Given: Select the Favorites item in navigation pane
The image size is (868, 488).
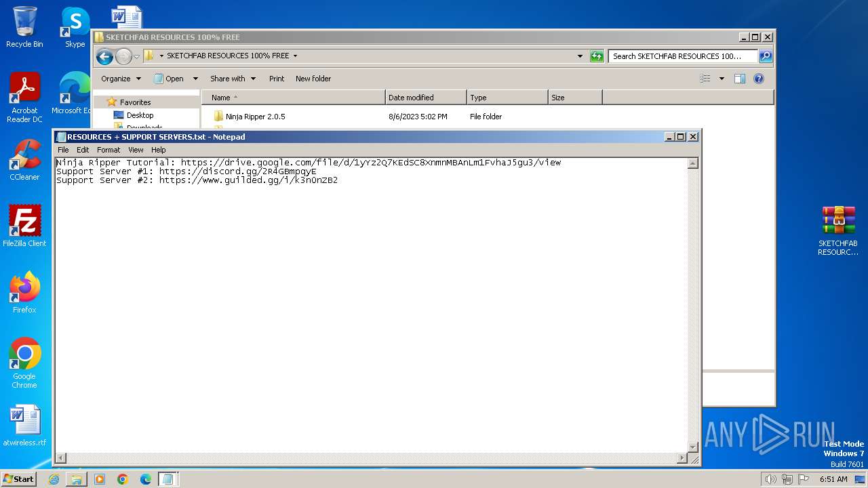Looking at the screenshot, I should pos(136,102).
